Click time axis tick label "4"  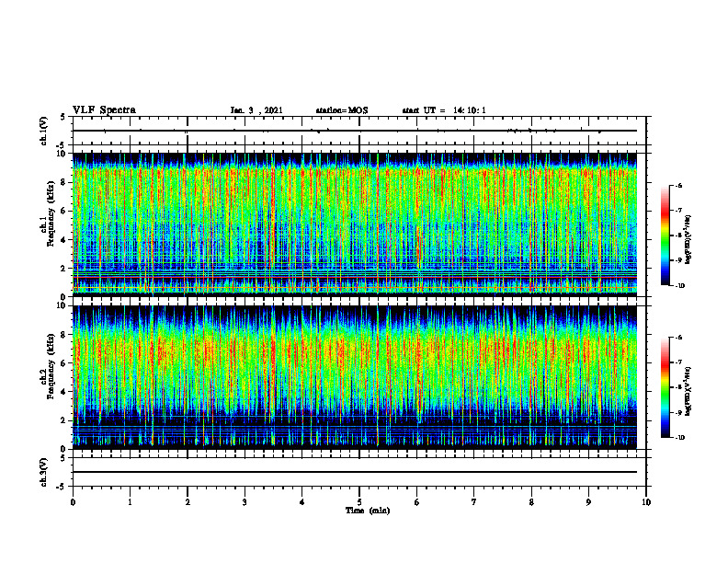(301, 502)
